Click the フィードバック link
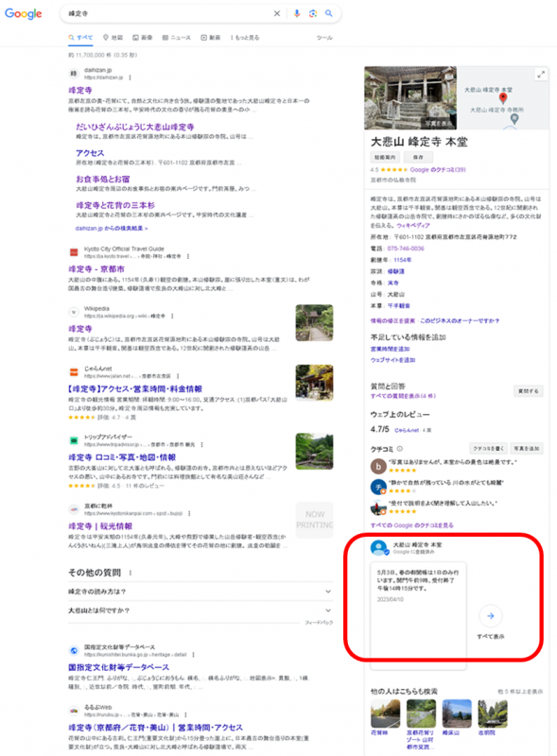Viewport: 557px width, 756px height. click(319, 623)
